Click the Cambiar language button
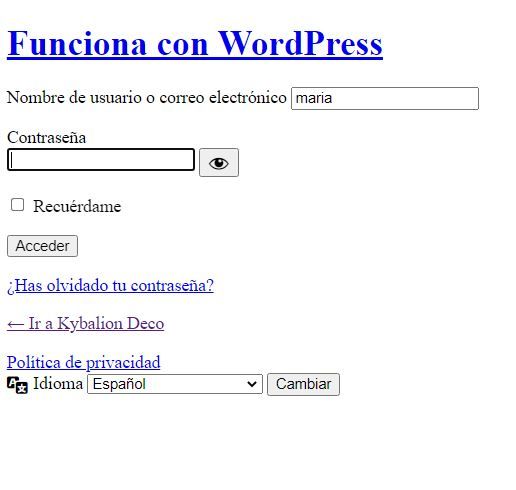 (x=303, y=384)
